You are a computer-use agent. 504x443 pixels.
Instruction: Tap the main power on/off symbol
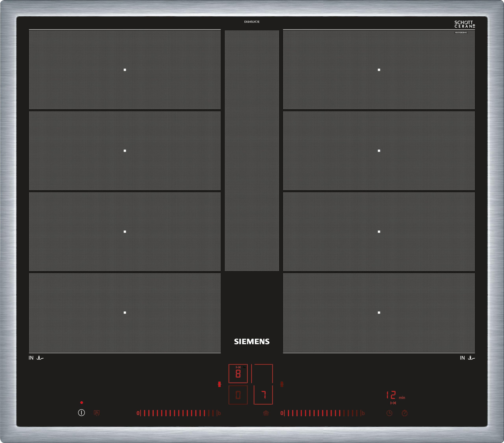click(x=81, y=413)
